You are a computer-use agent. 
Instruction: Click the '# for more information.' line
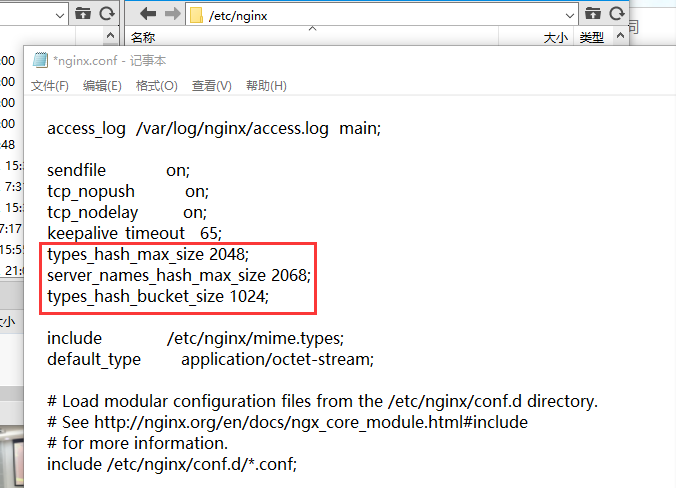tap(137, 443)
